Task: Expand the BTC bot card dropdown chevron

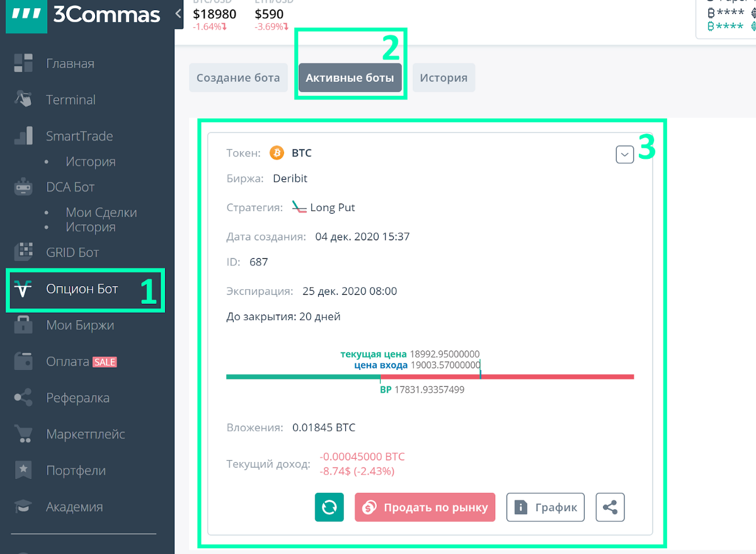Action: coord(624,154)
